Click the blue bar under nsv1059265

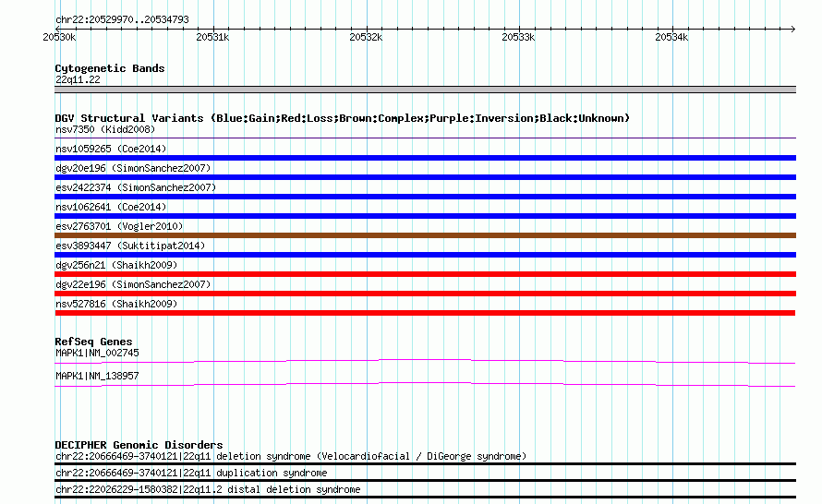pos(425,158)
